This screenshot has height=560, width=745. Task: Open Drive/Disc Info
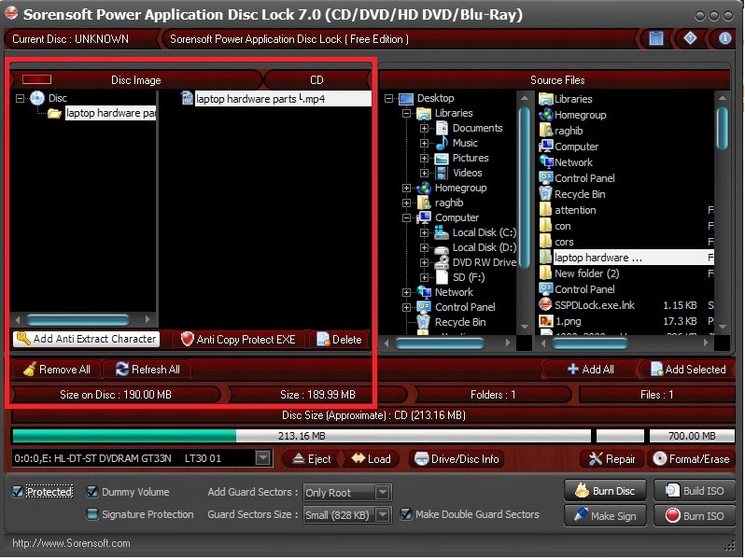tap(457, 459)
